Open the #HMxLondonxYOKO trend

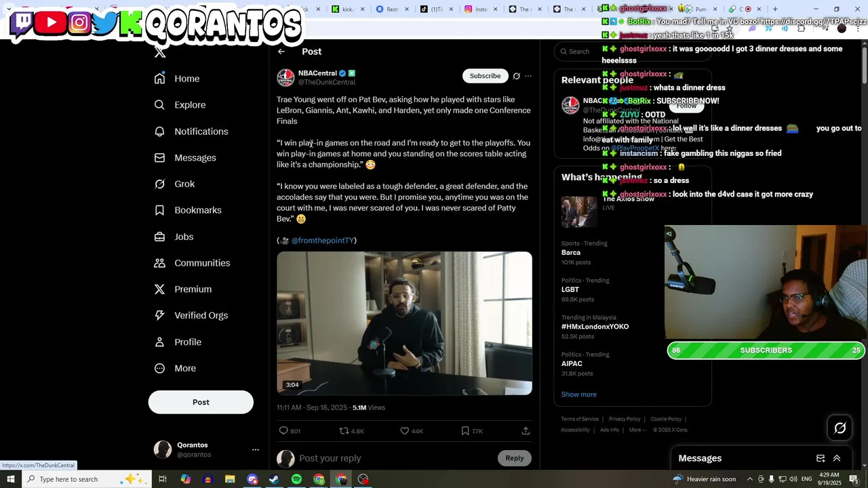tap(595, 327)
